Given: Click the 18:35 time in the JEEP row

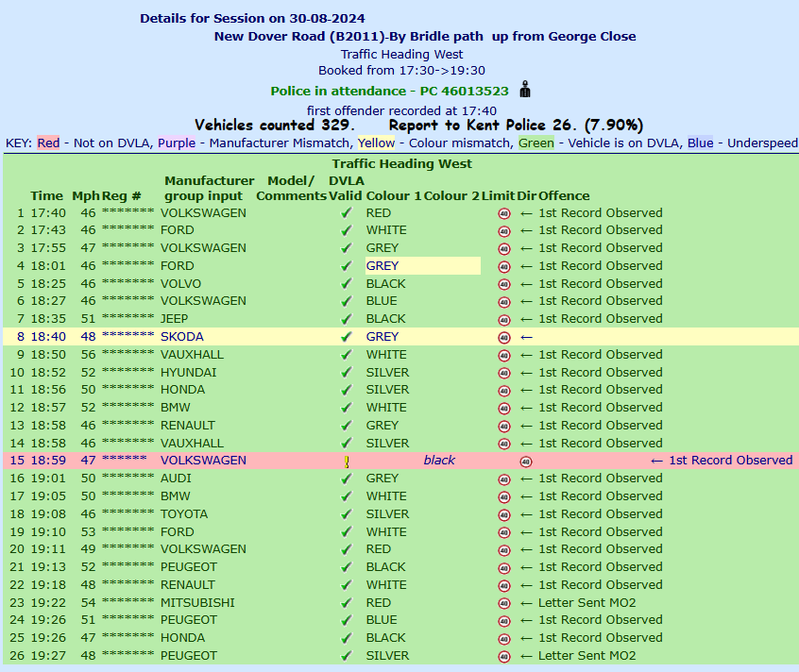Looking at the screenshot, I should [x=48, y=319].
